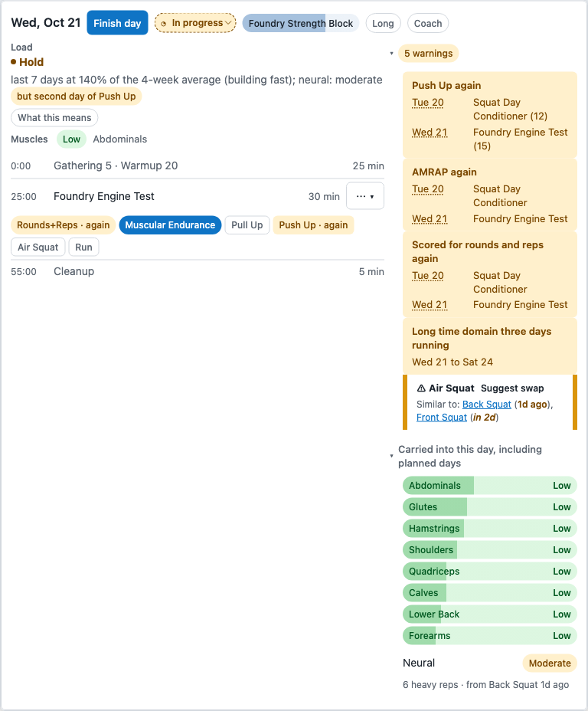Click the Quadriceps load bar
Screen dimensions: 588x711
coord(490,572)
